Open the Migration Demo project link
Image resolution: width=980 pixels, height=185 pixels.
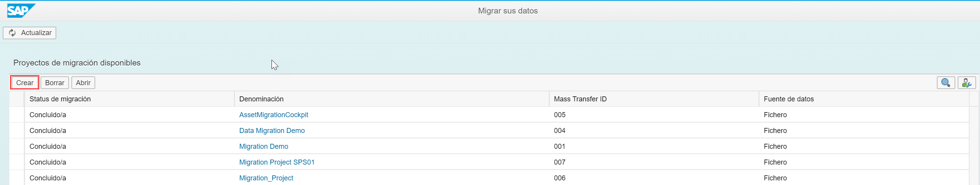coord(263,146)
